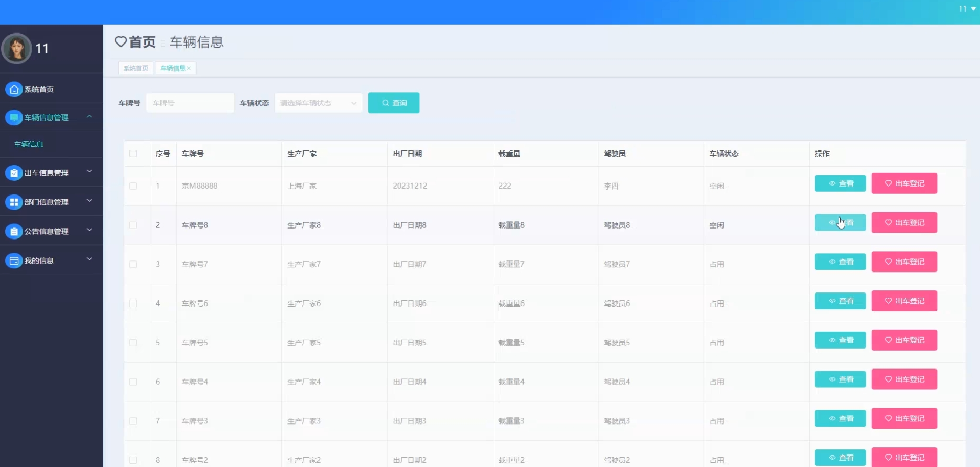
Task: Check the row for 车牌号6
Action: tap(133, 303)
